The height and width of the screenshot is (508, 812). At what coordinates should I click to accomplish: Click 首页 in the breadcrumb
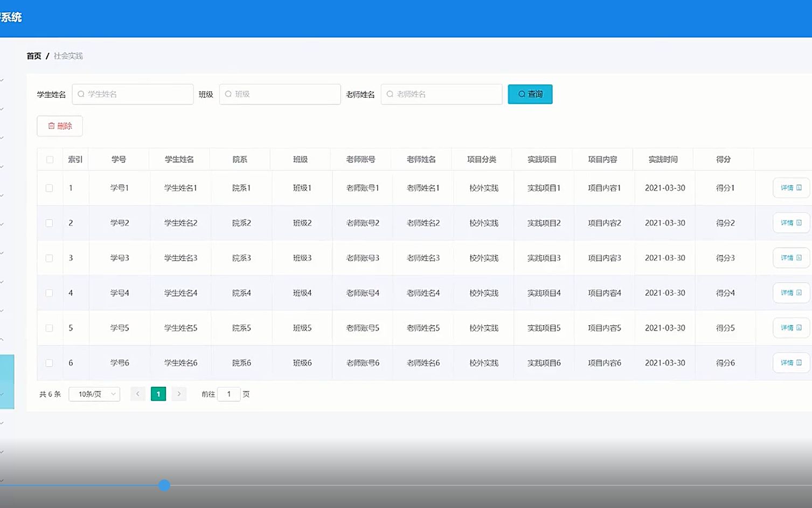(x=34, y=56)
